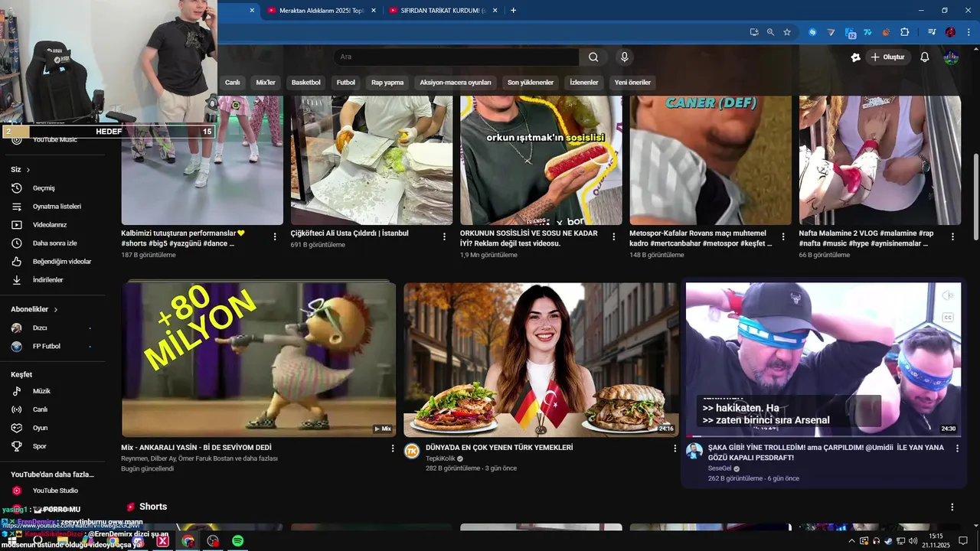Open the TepkiKolik channel link

(x=440, y=458)
